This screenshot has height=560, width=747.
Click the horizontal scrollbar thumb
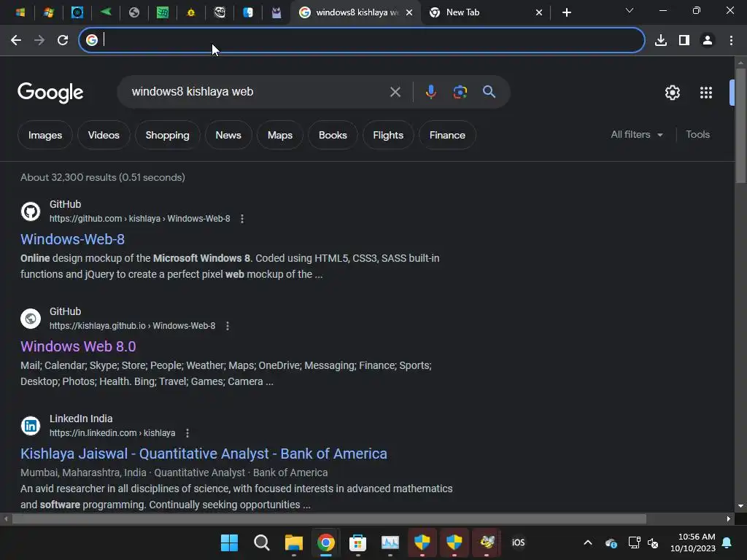coord(329,518)
